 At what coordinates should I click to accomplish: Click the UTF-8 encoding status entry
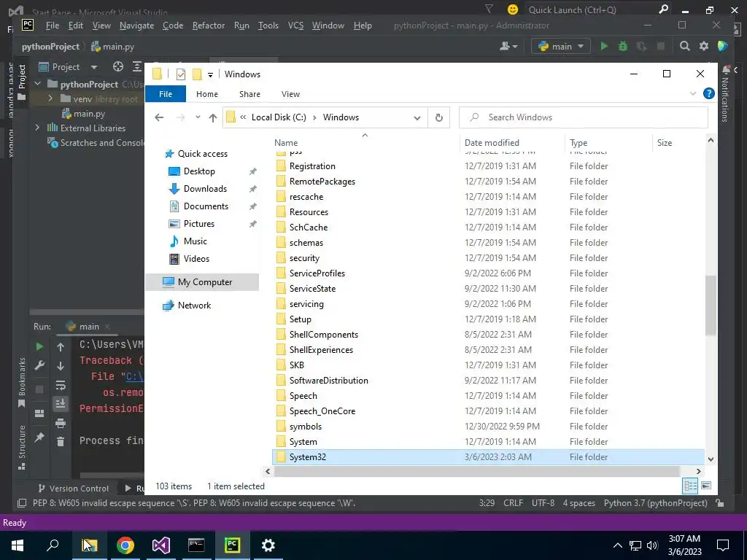point(543,503)
